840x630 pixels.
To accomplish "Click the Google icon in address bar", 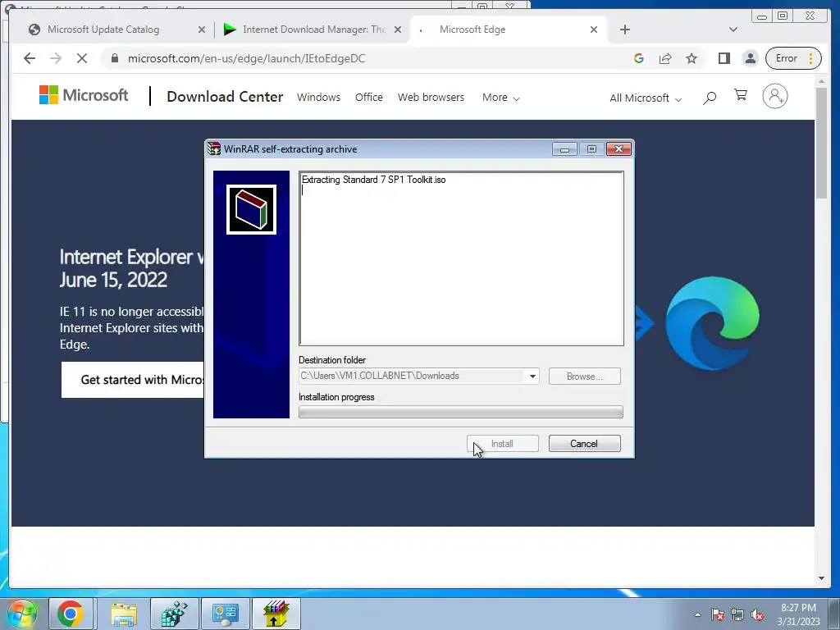I will [638, 58].
